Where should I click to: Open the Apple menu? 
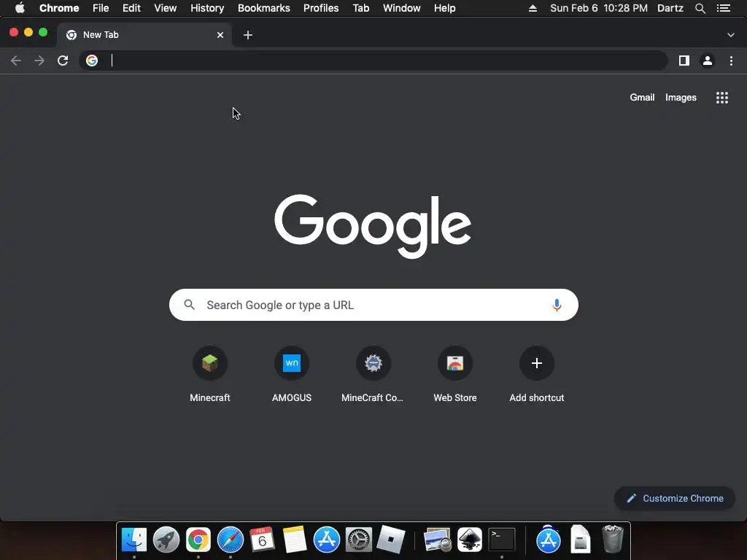(x=20, y=8)
